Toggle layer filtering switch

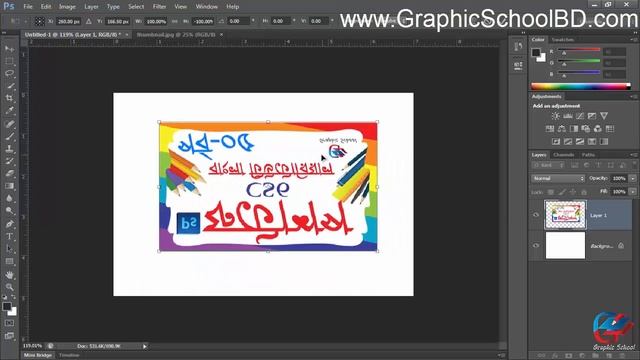pos(634,164)
